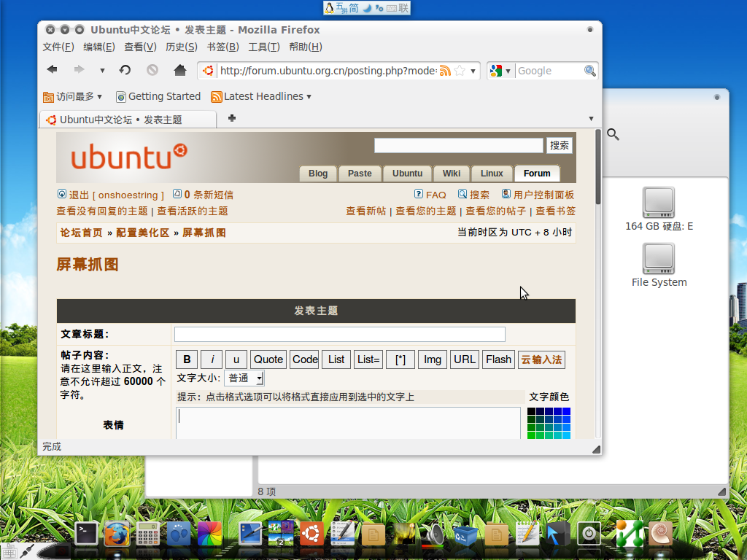747x560 pixels.
Task: Expand the 访问最多 bookmarks folder
Action: [x=73, y=96]
